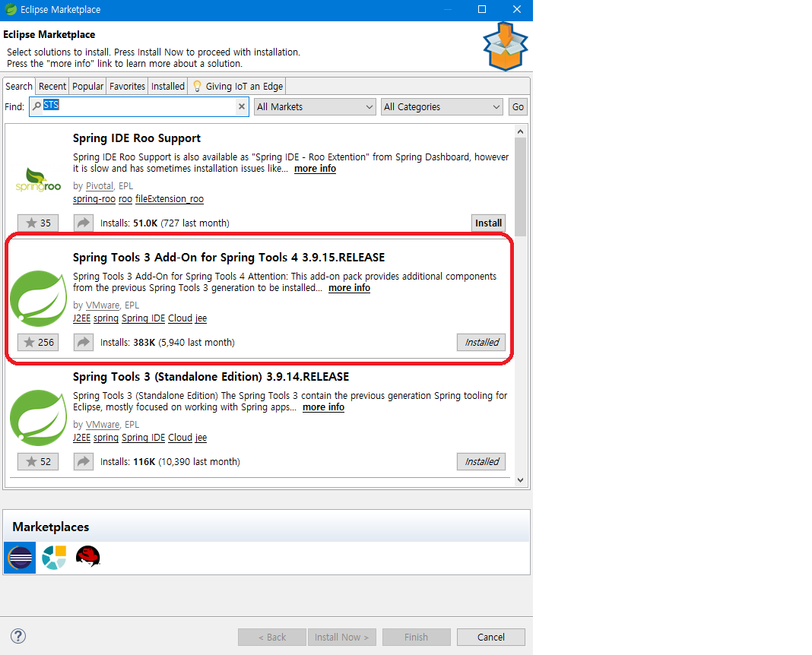Switch to the Favorites tab

point(128,87)
